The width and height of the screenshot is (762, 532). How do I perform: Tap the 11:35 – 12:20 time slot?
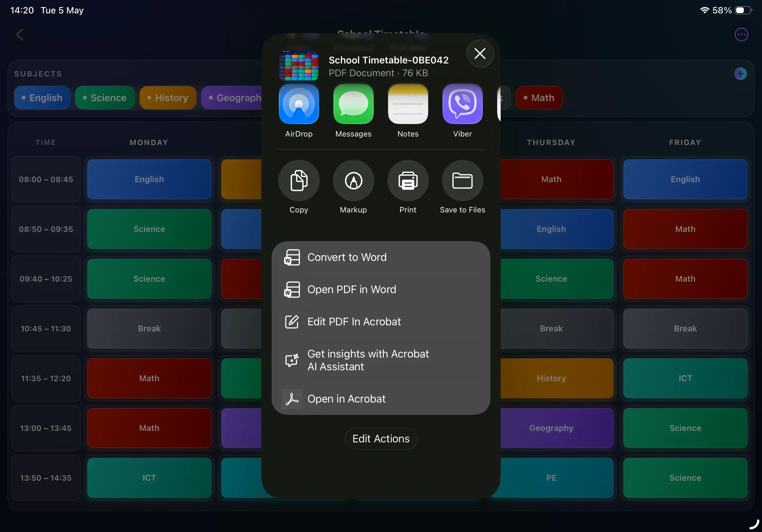[x=46, y=379]
